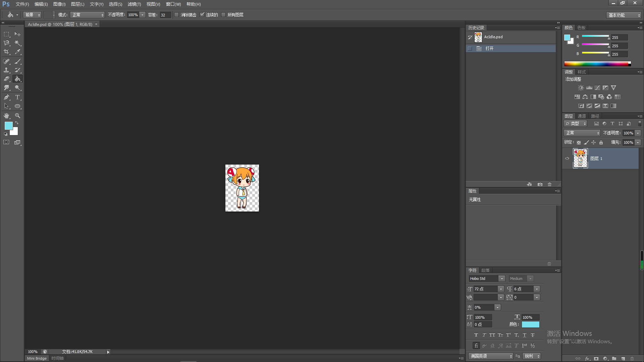Screen dimensions: 644x362
Task: Pick a color from the spectrum ramp
Action: pos(597,64)
